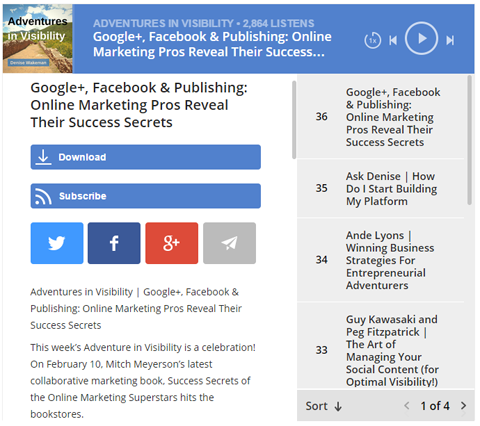Image resolution: width=480 pixels, height=426 pixels.
Task: Go to previous playlist page
Action: pos(407,406)
